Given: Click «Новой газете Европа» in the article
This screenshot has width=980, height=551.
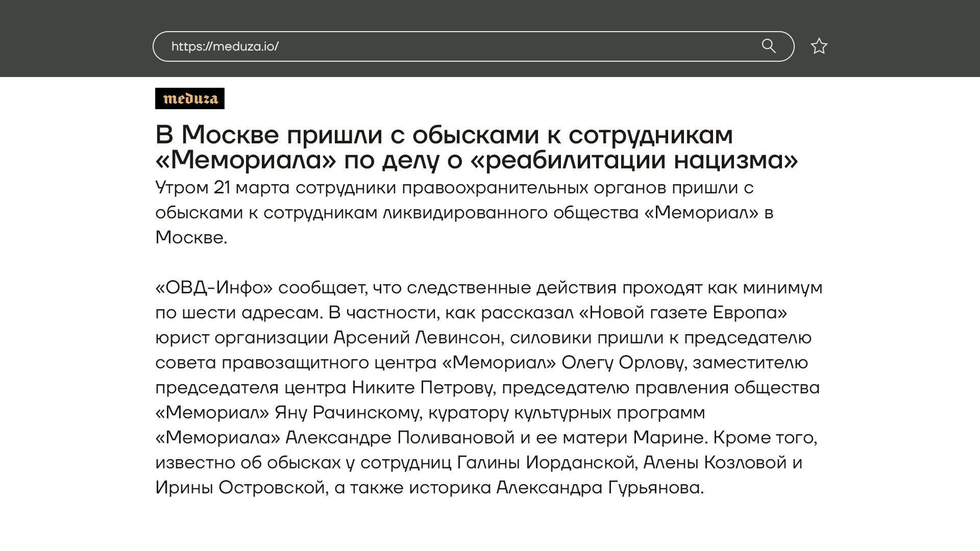Looking at the screenshot, I should 683,313.
